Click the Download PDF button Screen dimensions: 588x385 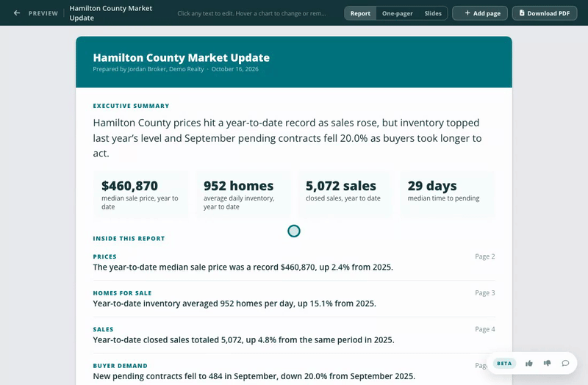(x=545, y=13)
